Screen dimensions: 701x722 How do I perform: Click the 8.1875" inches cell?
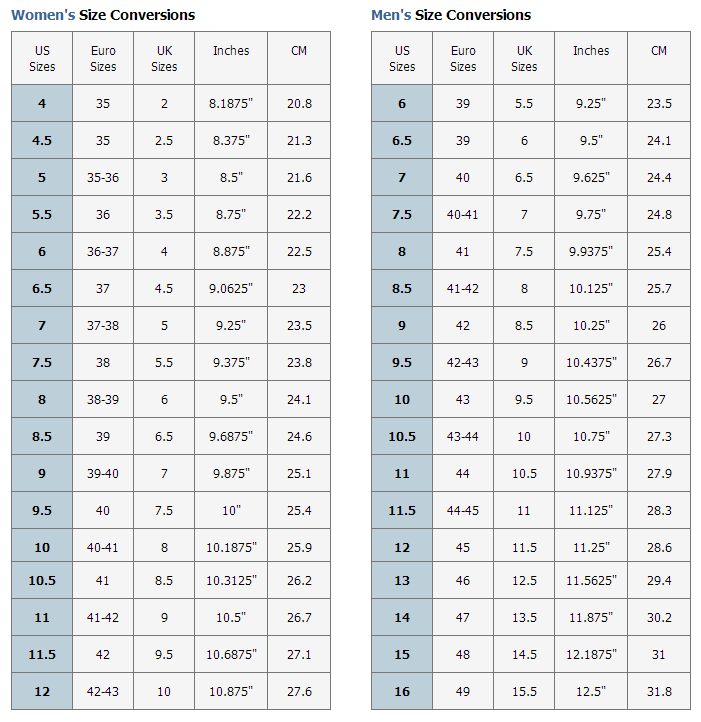[x=231, y=104]
